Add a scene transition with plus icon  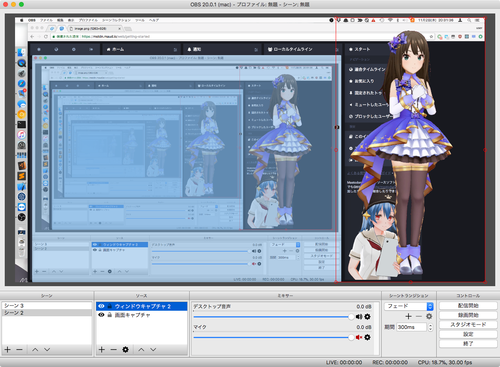(x=408, y=316)
